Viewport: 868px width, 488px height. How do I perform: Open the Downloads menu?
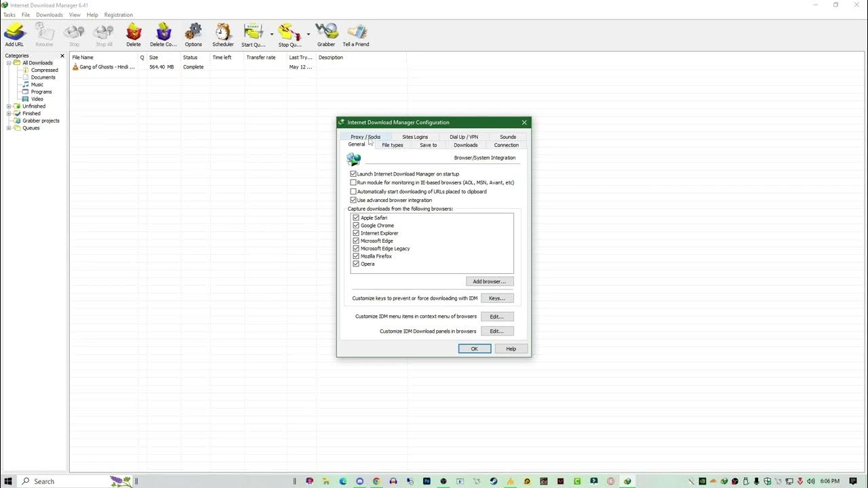(x=50, y=15)
